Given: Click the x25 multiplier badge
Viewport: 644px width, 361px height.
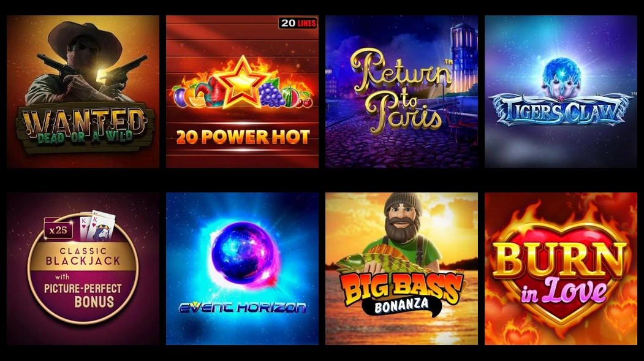Looking at the screenshot, I should tap(58, 230).
